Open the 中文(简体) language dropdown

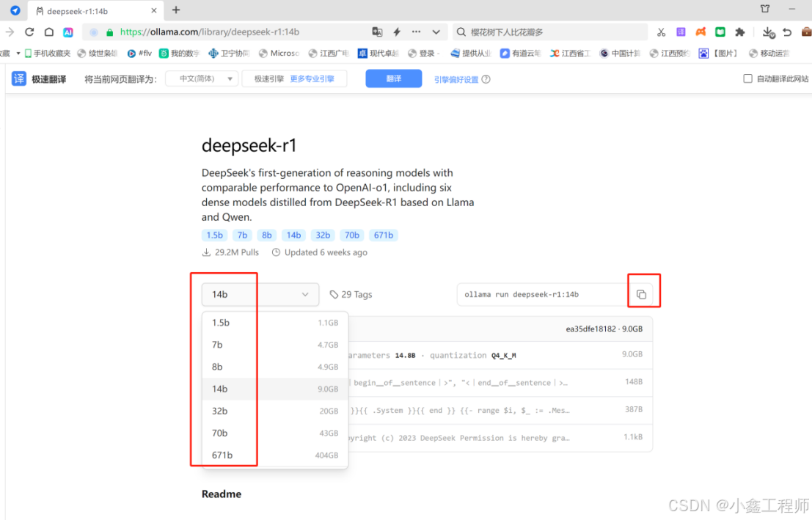[x=202, y=78]
